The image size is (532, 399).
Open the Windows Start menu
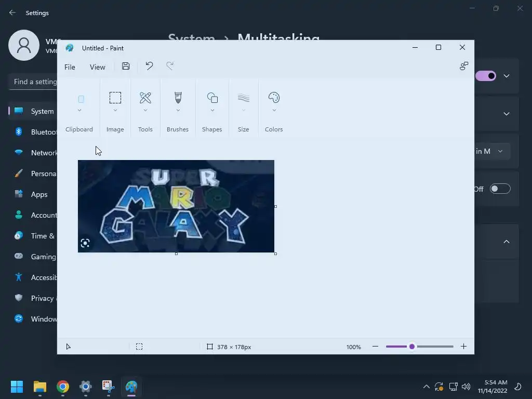tap(17, 386)
